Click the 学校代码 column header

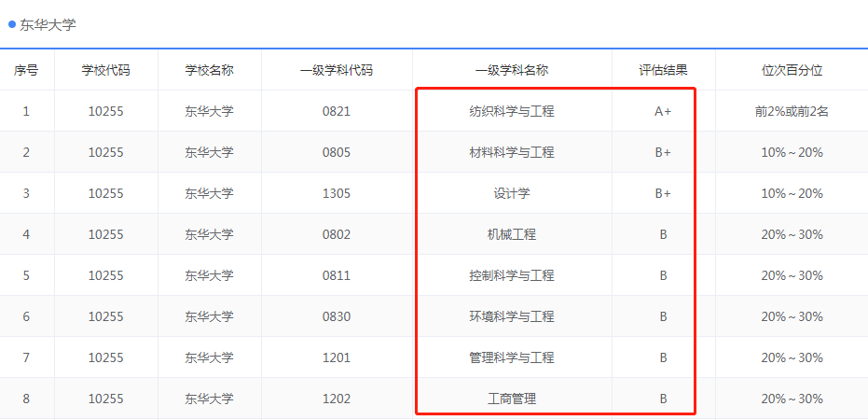105,70
